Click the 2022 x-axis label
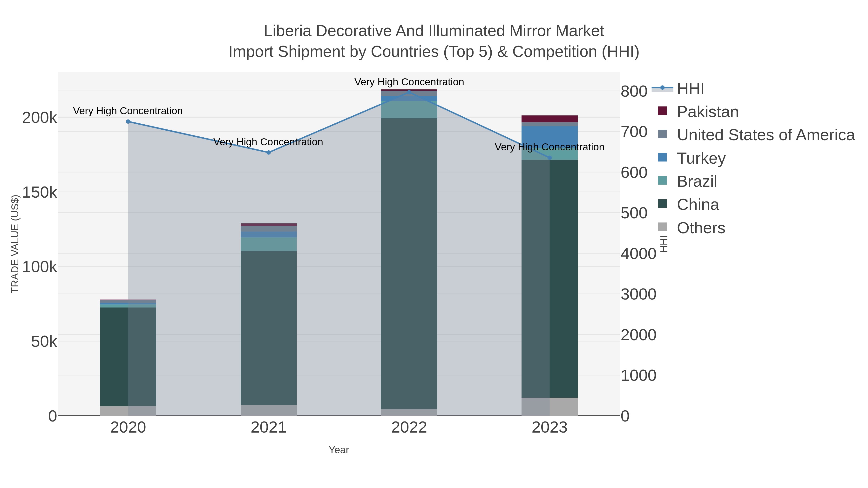The height and width of the screenshot is (488, 868). (409, 428)
